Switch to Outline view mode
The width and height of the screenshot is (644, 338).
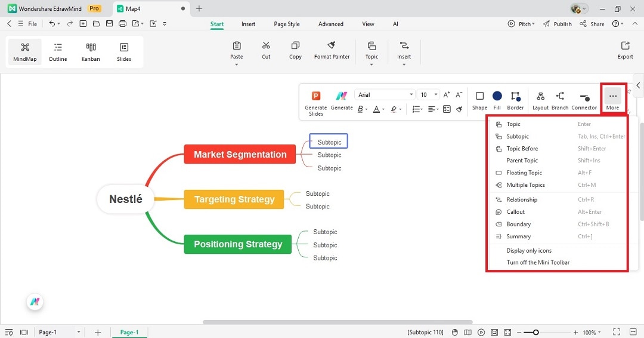[x=58, y=52]
